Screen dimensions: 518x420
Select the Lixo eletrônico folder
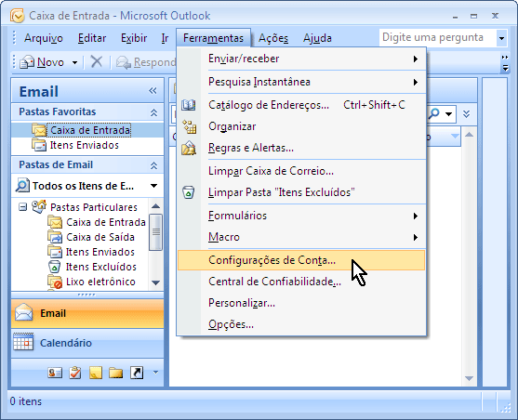coord(100,282)
